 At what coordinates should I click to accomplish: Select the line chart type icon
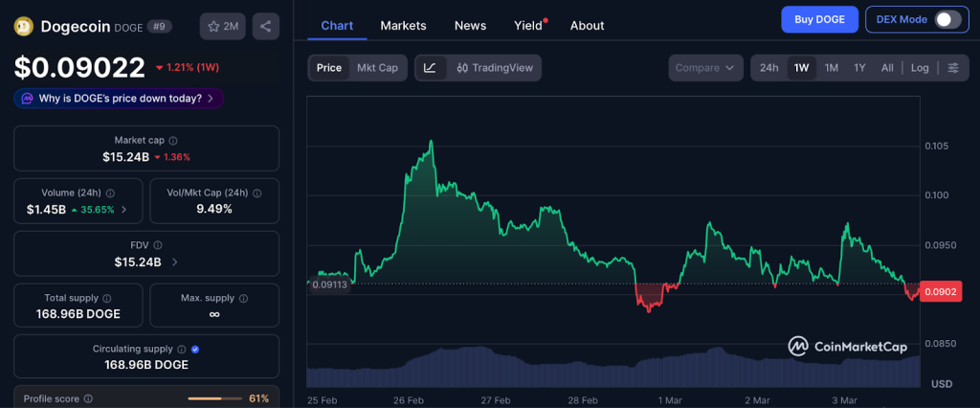(x=431, y=68)
